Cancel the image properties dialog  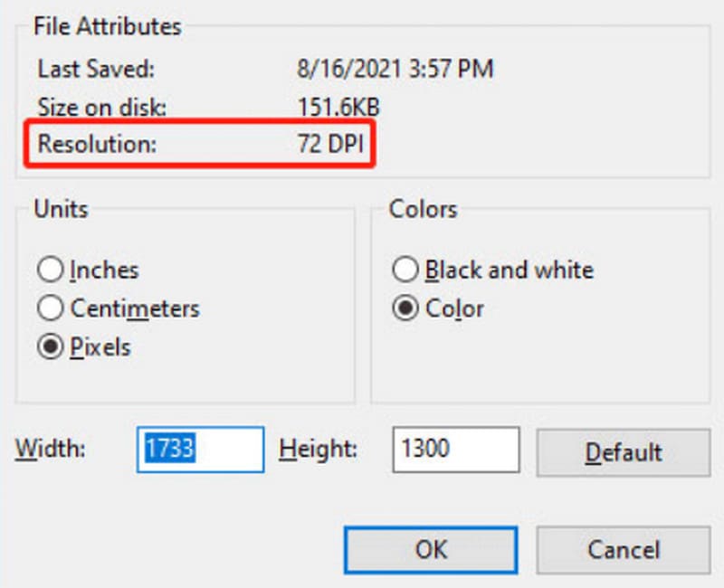[624, 550]
